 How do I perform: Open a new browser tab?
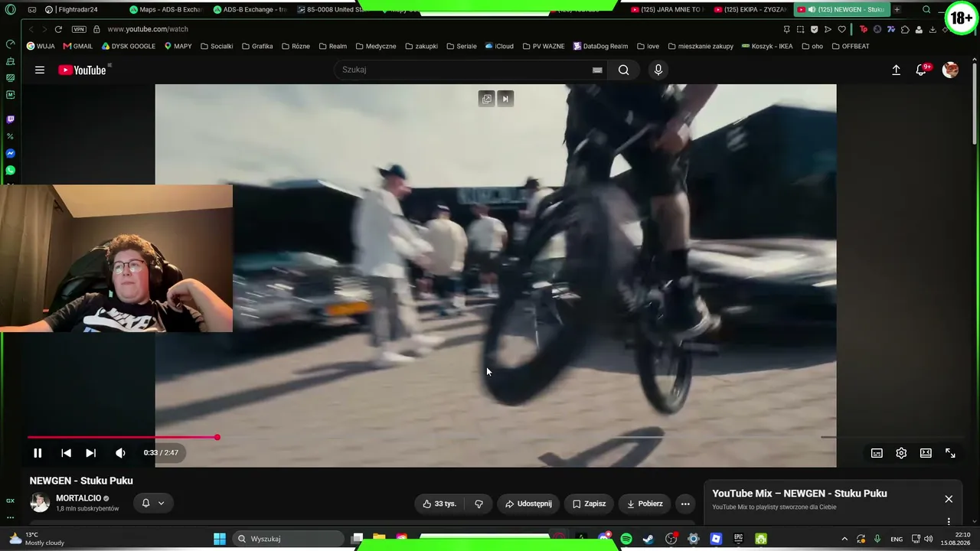(x=897, y=9)
